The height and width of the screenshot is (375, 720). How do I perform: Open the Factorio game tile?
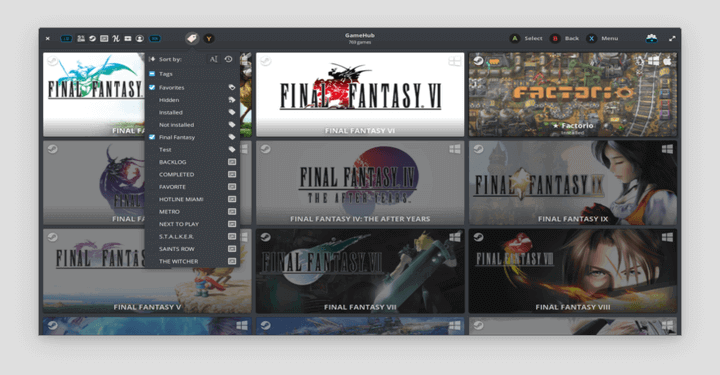click(573, 95)
